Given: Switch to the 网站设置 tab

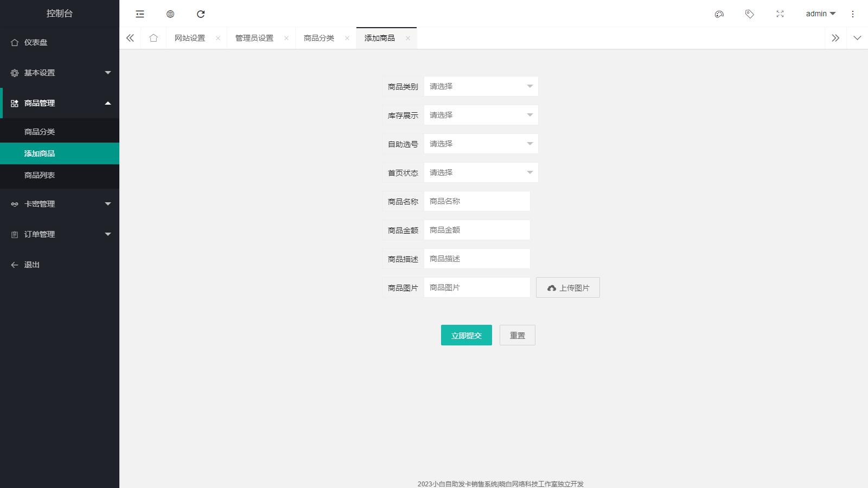Looking at the screenshot, I should click(x=190, y=38).
